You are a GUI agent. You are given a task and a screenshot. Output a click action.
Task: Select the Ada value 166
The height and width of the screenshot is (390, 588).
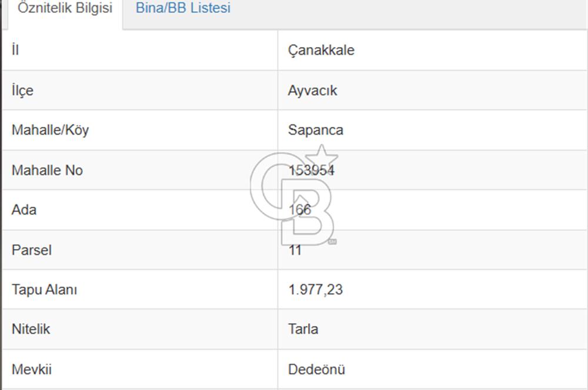300,210
